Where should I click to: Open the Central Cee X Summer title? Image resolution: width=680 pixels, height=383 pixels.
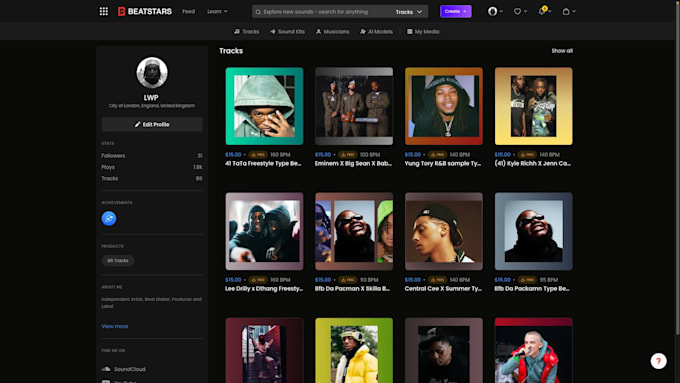coord(443,288)
